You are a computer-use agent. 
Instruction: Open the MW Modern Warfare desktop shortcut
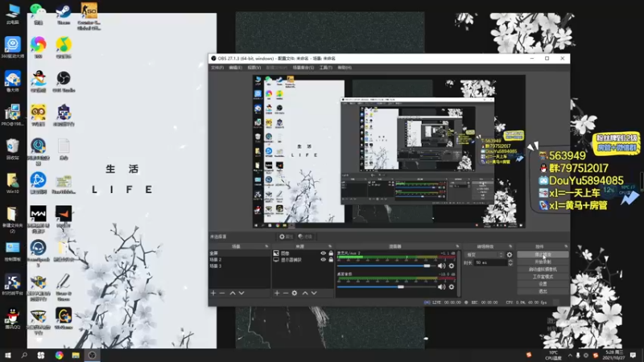click(x=38, y=219)
